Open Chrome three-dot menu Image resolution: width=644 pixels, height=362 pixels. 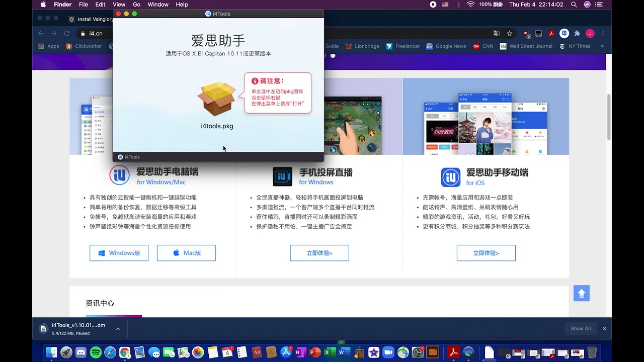point(603,33)
